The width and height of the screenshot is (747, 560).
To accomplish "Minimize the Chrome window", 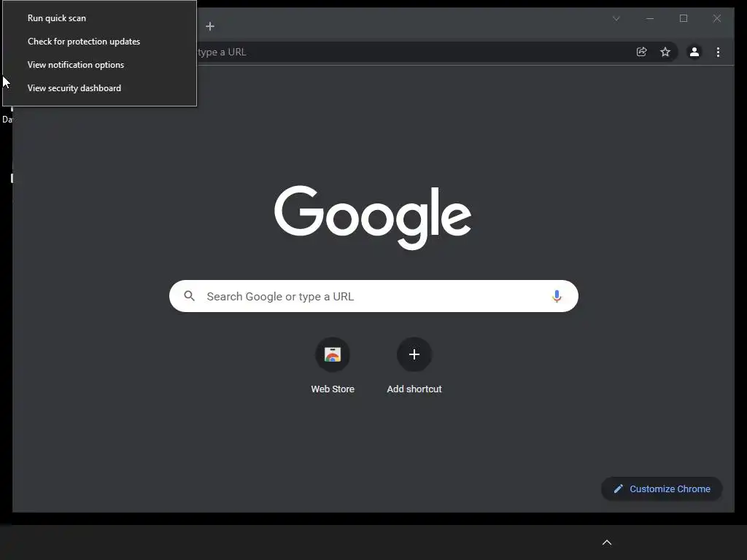I will [650, 18].
